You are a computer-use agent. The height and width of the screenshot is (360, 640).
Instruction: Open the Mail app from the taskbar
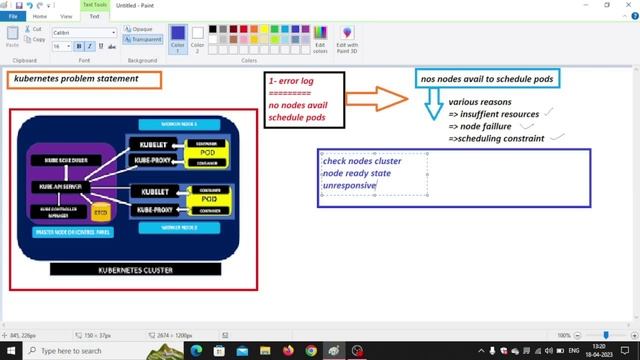click(x=242, y=351)
